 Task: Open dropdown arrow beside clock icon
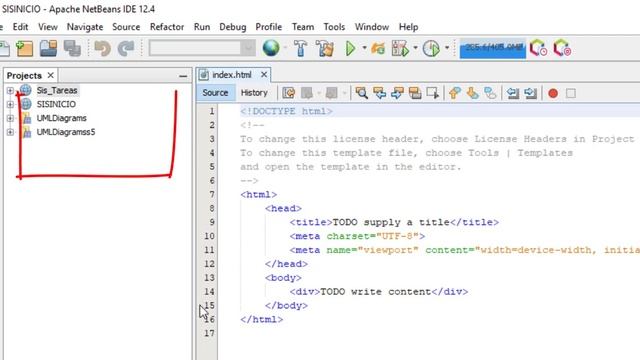click(x=447, y=48)
